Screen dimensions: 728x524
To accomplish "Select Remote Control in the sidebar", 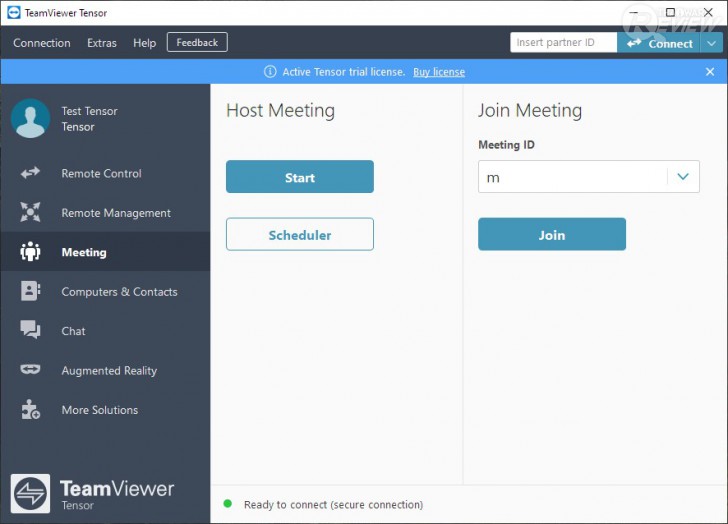I will point(105,173).
